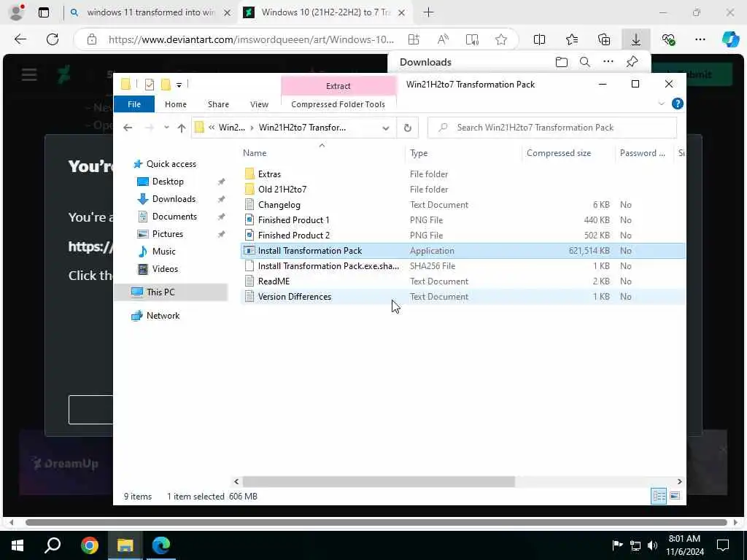Open Explorer help question mark icon
Image resolution: width=747 pixels, height=560 pixels.
coord(677,104)
